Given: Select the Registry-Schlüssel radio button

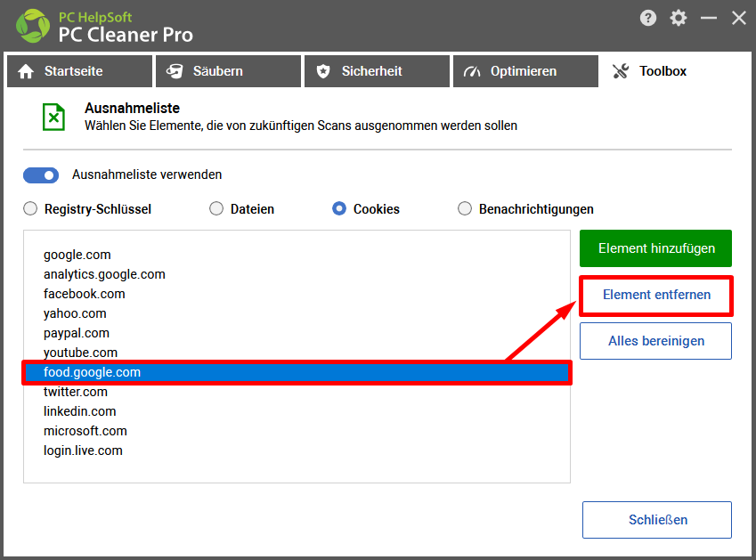Looking at the screenshot, I should pos(30,208).
